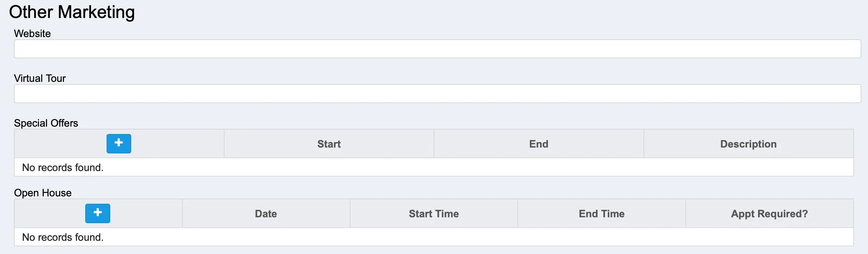This screenshot has width=868, height=254.
Task: Click the empty Open House records row
Action: [434, 237]
